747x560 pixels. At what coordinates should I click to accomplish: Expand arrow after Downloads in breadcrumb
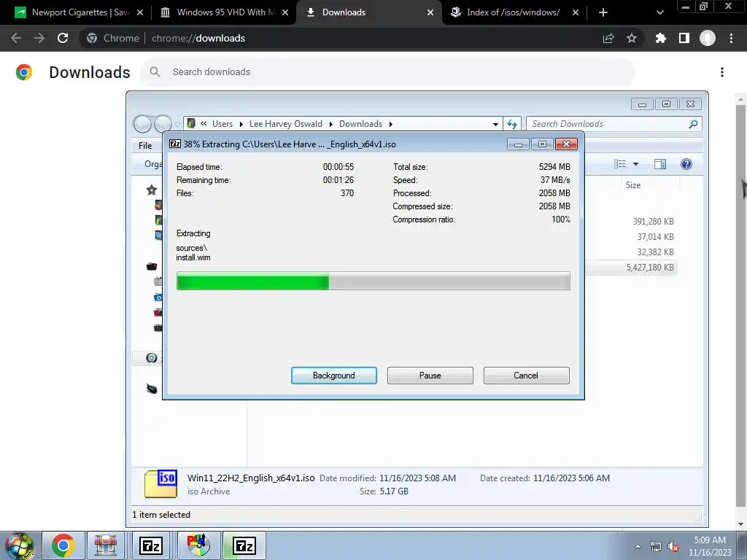tap(391, 124)
